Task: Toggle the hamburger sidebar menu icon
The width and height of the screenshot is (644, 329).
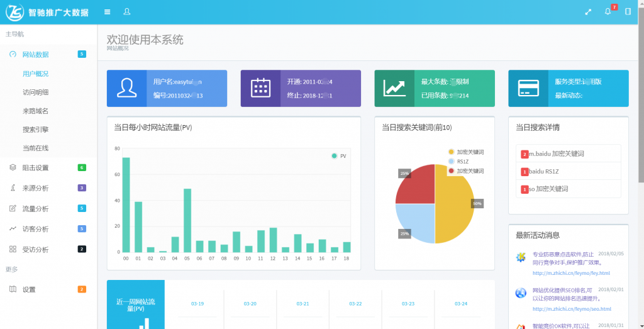Action: [x=108, y=12]
